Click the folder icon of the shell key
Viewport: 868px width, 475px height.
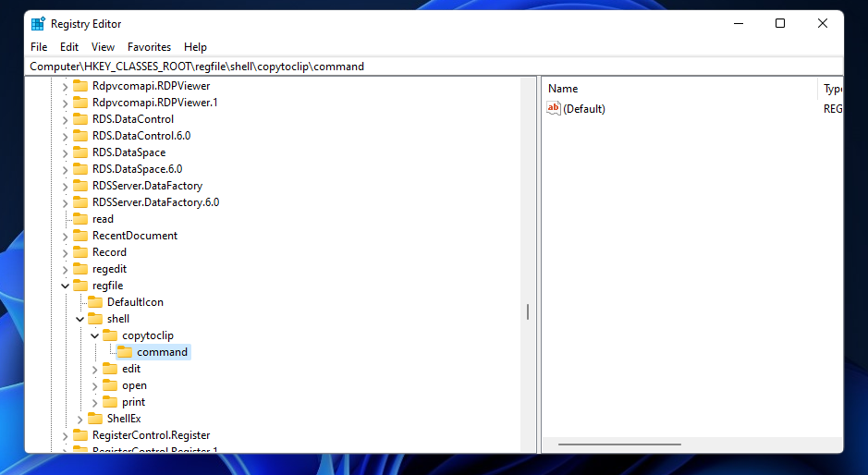tap(96, 318)
